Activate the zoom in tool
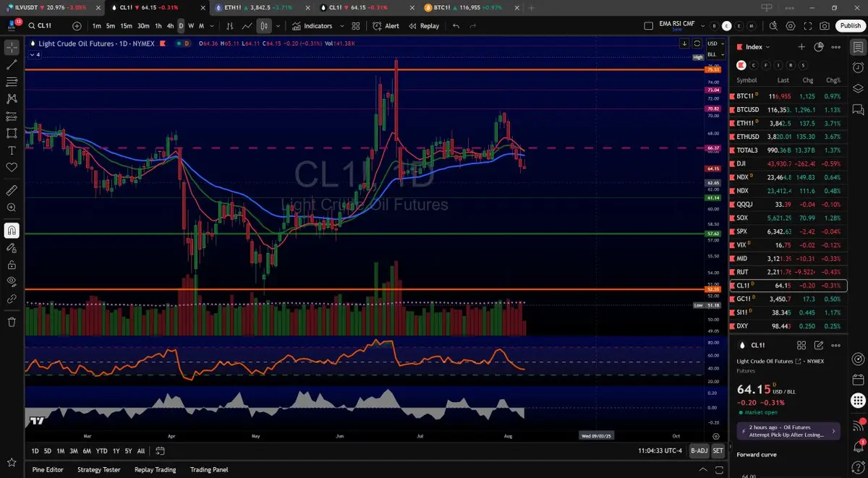The image size is (868, 478). pos(12,208)
